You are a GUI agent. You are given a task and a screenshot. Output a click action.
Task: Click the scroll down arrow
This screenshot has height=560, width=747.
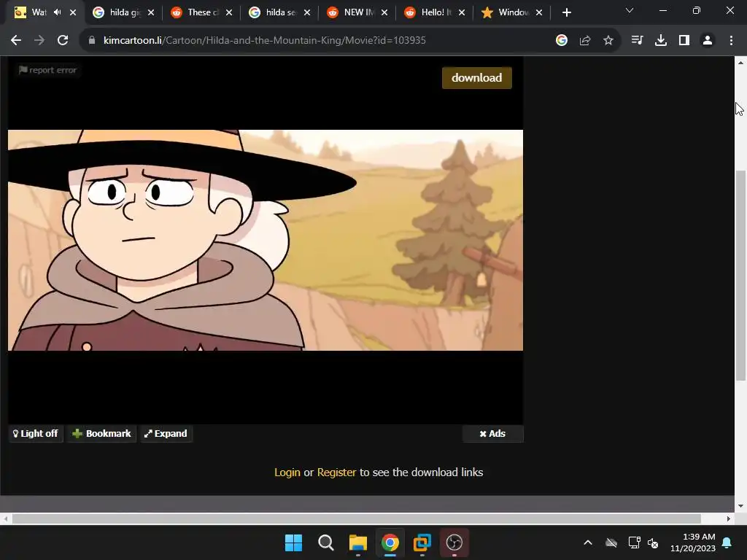[740, 506]
